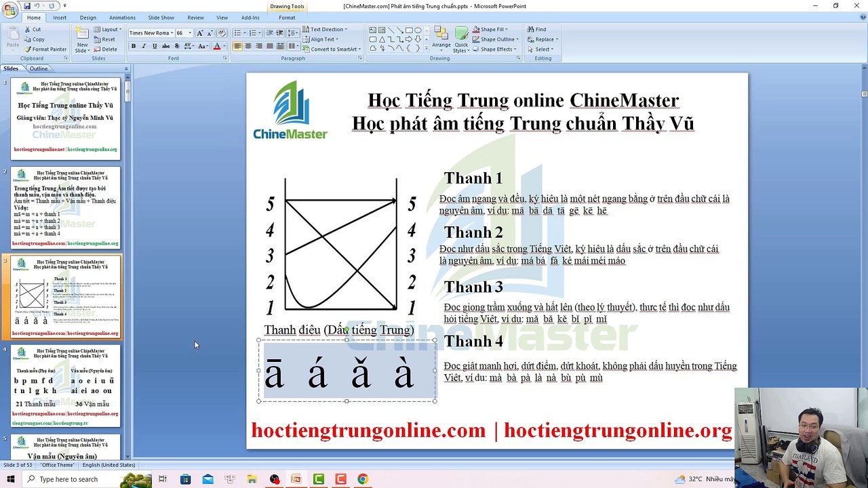Switch to the Animations tab
The height and width of the screenshot is (488, 868).
(x=122, y=18)
